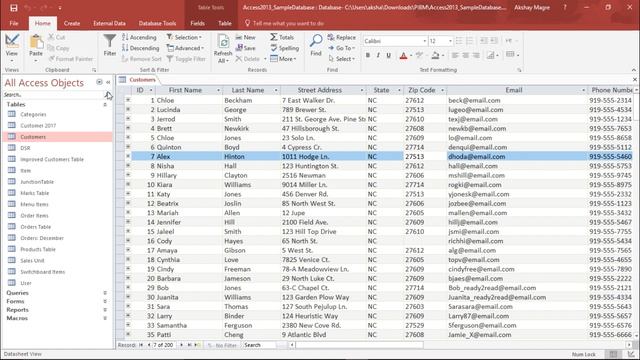This screenshot has width=640, height=360.
Task: Expand the Queries group
Action: click(x=105, y=293)
